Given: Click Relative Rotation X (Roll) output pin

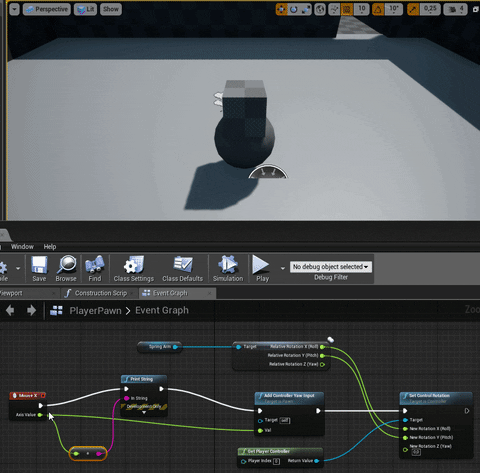Looking at the screenshot, I should (322, 347).
